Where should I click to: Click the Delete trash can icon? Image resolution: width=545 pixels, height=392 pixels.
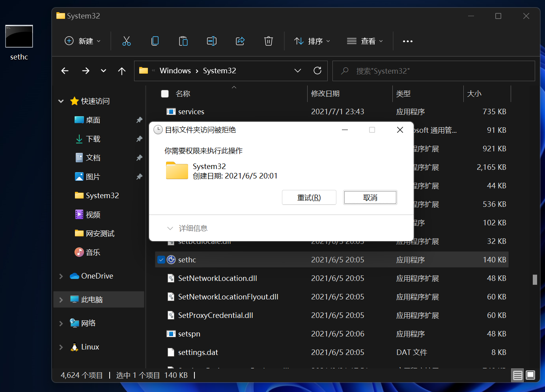pos(269,41)
